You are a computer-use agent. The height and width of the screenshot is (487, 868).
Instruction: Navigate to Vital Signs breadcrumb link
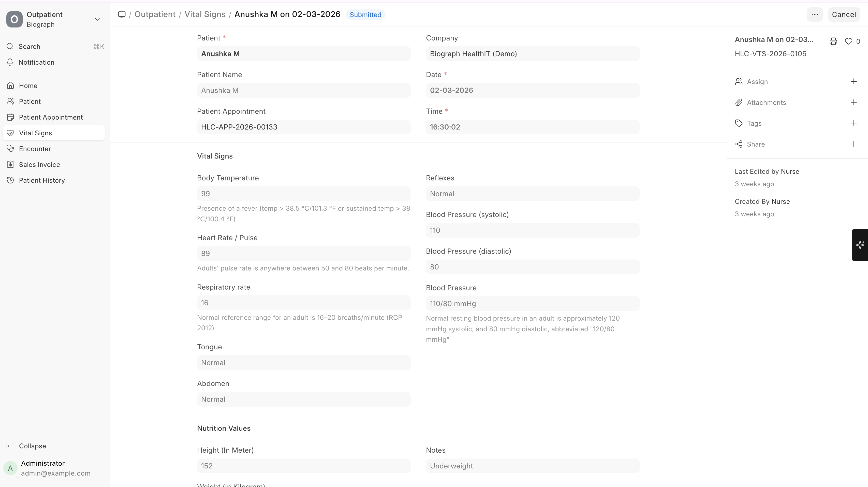[x=204, y=15]
